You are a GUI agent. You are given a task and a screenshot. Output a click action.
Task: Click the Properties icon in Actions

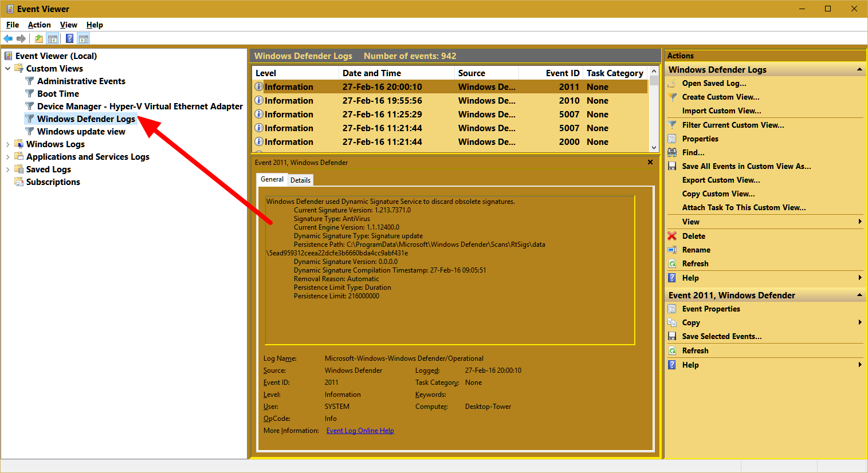tap(672, 139)
